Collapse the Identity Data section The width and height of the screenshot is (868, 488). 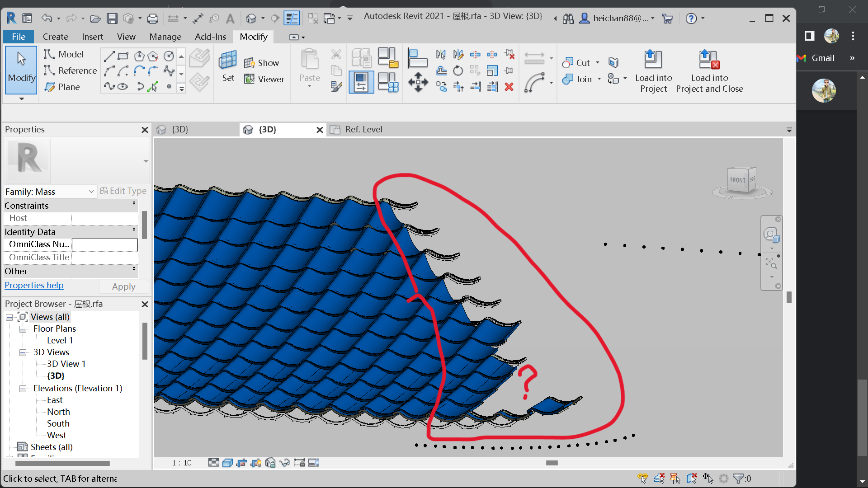coord(134,229)
